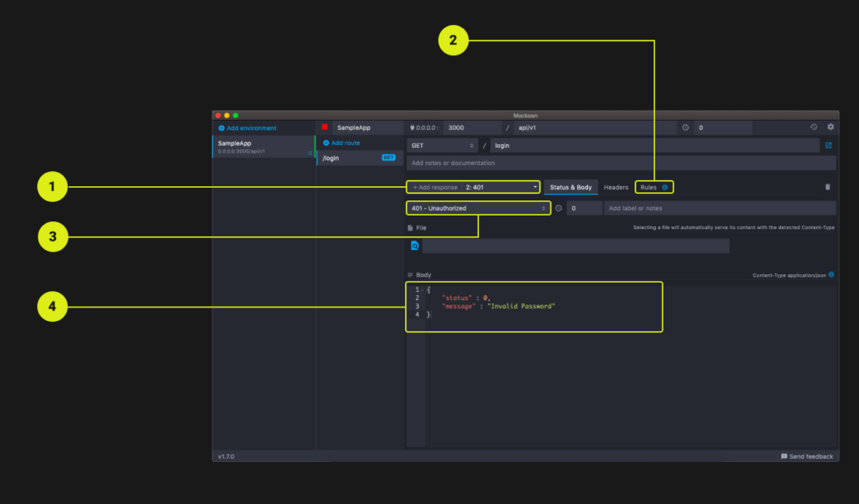Click the Add response button
This screenshot has width=859, height=504.
click(435, 187)
